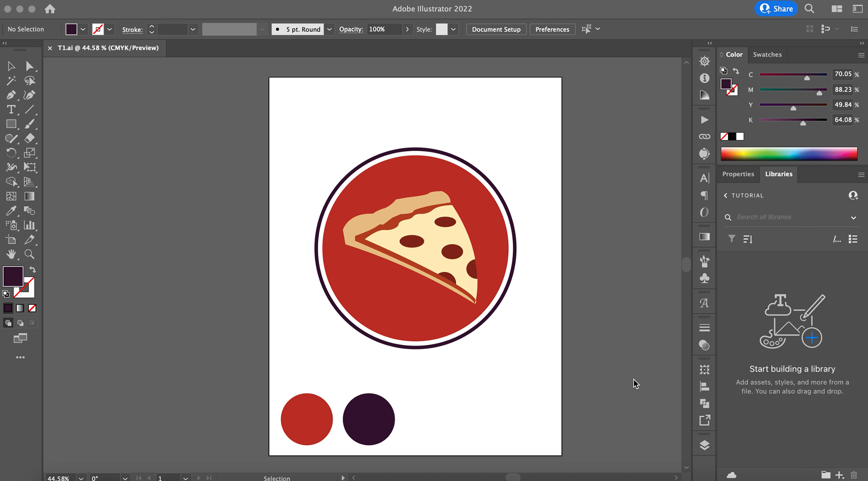
Task: Select the Curvature tool
Action: pos(29,95)
